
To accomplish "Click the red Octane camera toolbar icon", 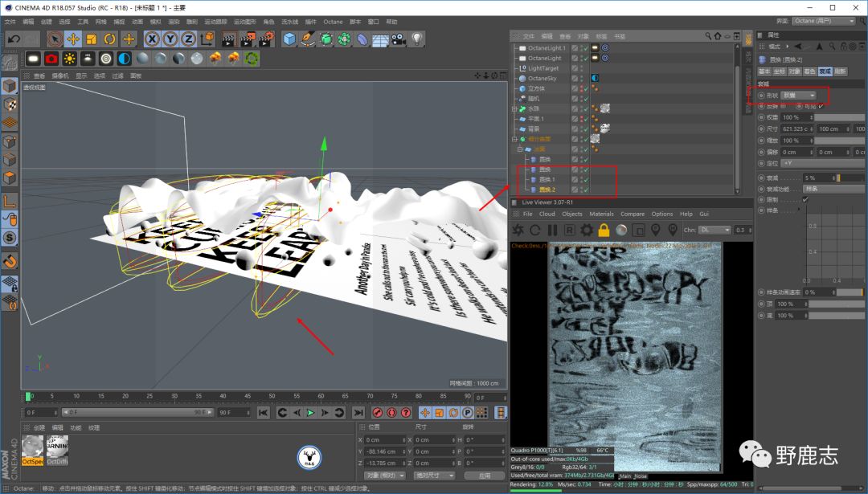I will 51,59.
